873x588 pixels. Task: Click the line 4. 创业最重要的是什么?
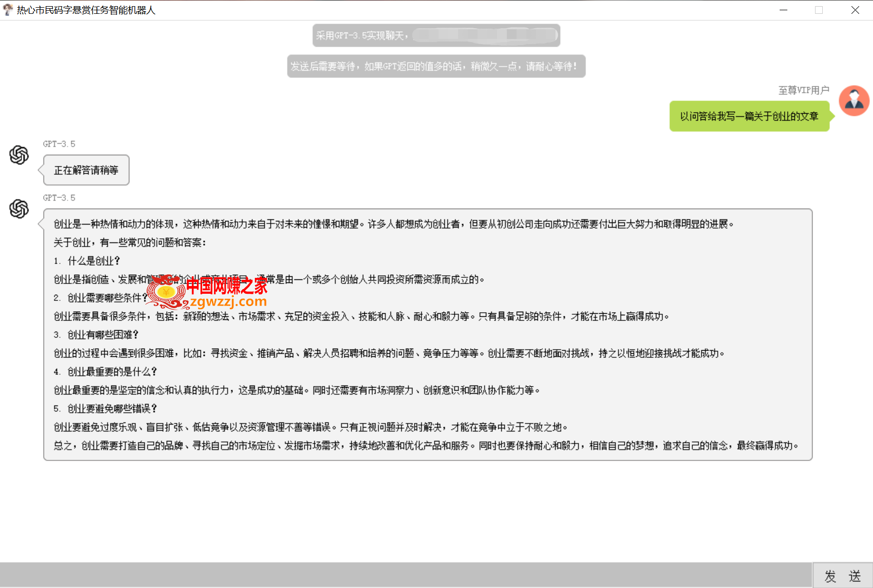(x=105, y=372)
